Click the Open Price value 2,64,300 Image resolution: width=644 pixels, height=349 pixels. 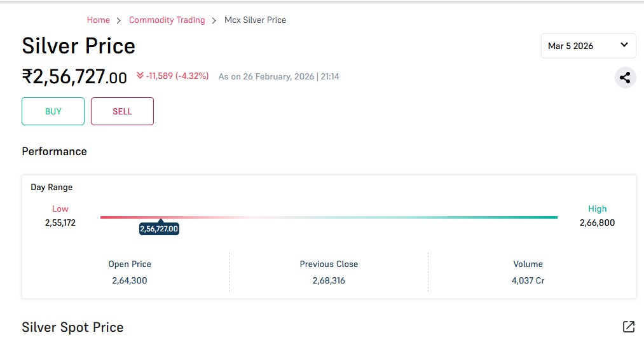[x=130, y=280]
